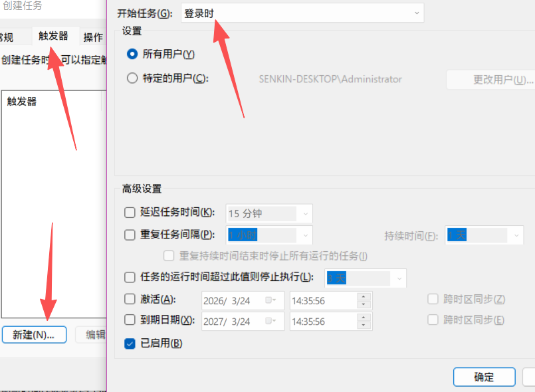Click the 确定 button

(x=484, y=377)
